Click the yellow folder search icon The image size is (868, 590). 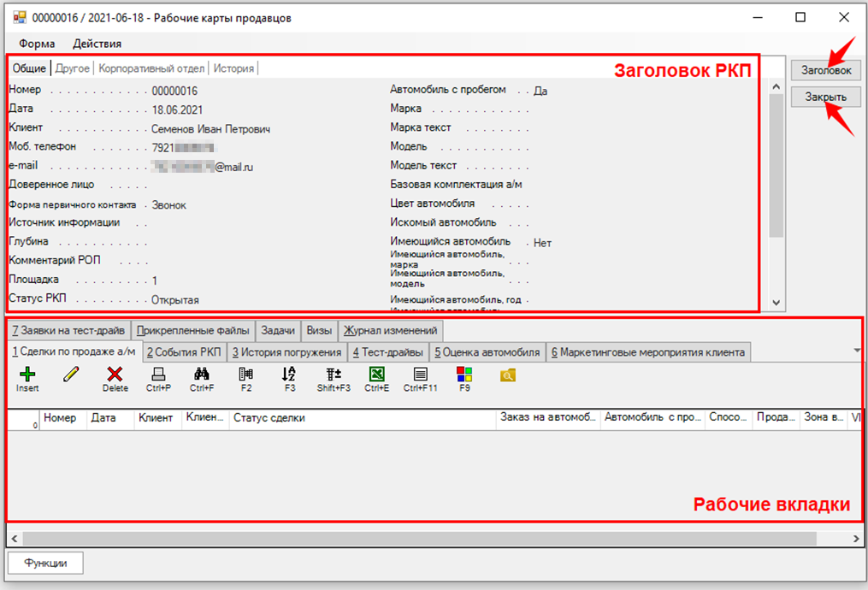[x=508, y=375]
